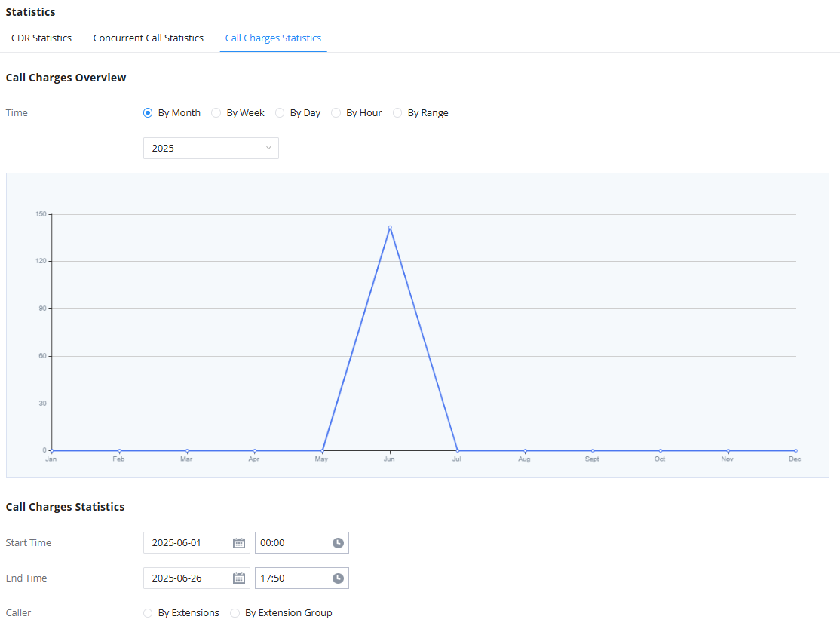Click the Apr data point on chart
Viewport: 840px width, 623px height.
(x=254, y=450)
